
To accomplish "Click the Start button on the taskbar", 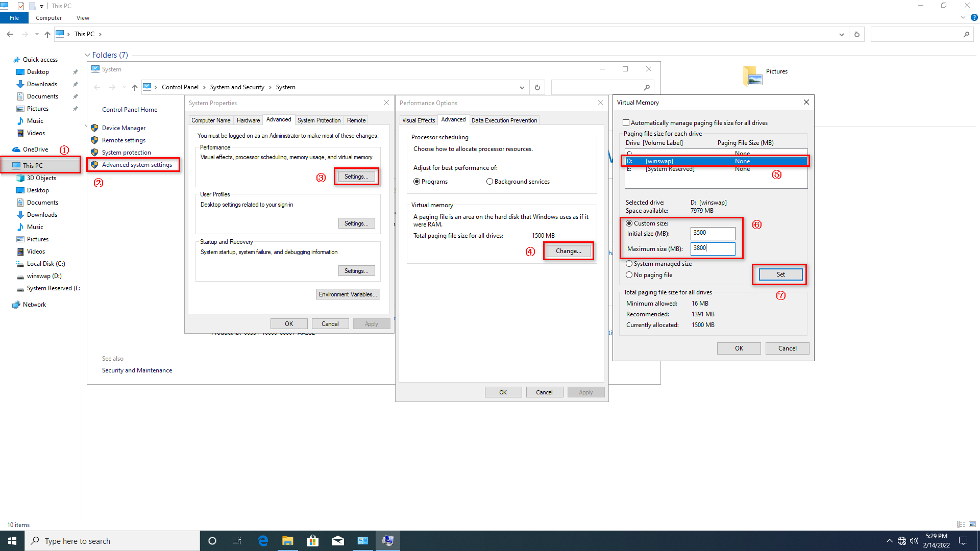I will (x=12, y=541).
